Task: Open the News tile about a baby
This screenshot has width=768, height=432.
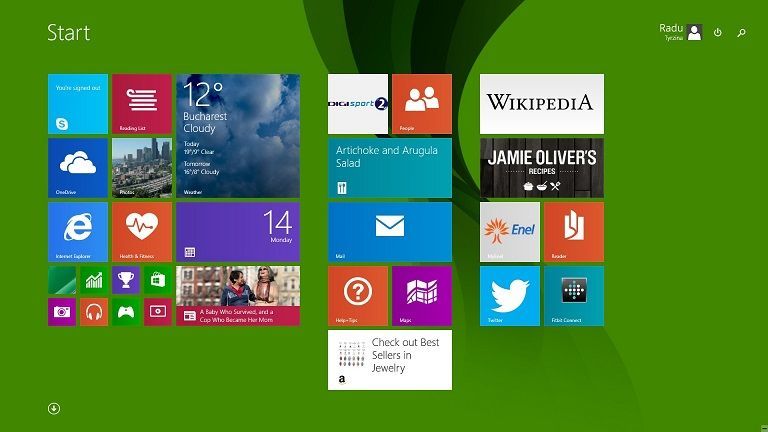Action: tap(238, 296)
